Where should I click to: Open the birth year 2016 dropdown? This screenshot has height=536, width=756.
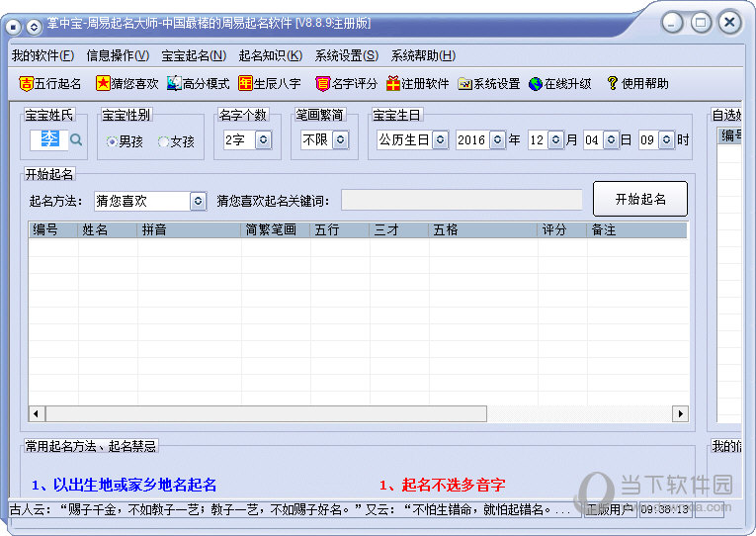497,139
